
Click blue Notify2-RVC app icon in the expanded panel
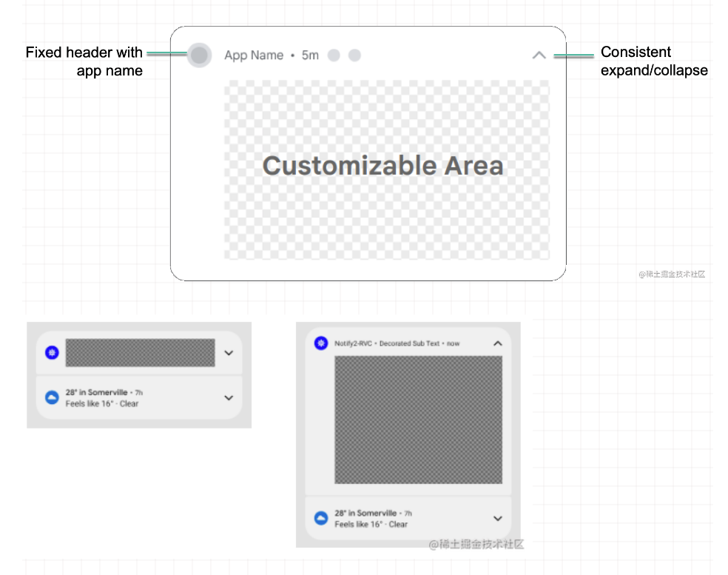(320, 343)
